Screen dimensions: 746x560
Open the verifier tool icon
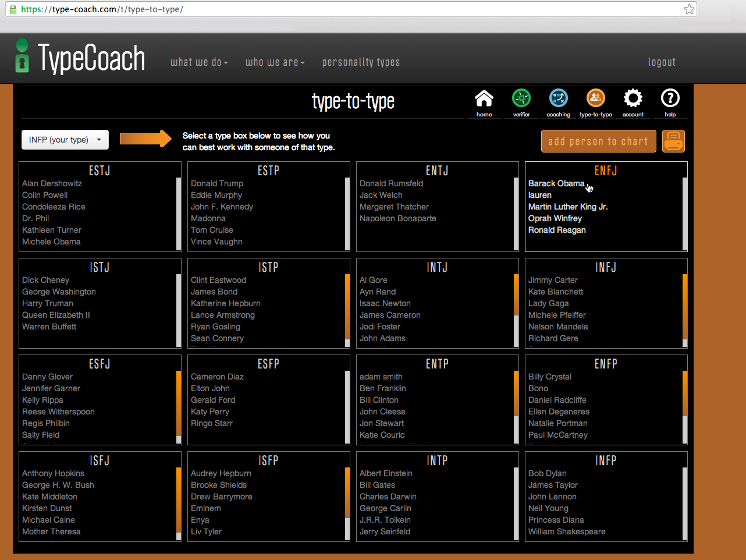click(x=521, y=98)
